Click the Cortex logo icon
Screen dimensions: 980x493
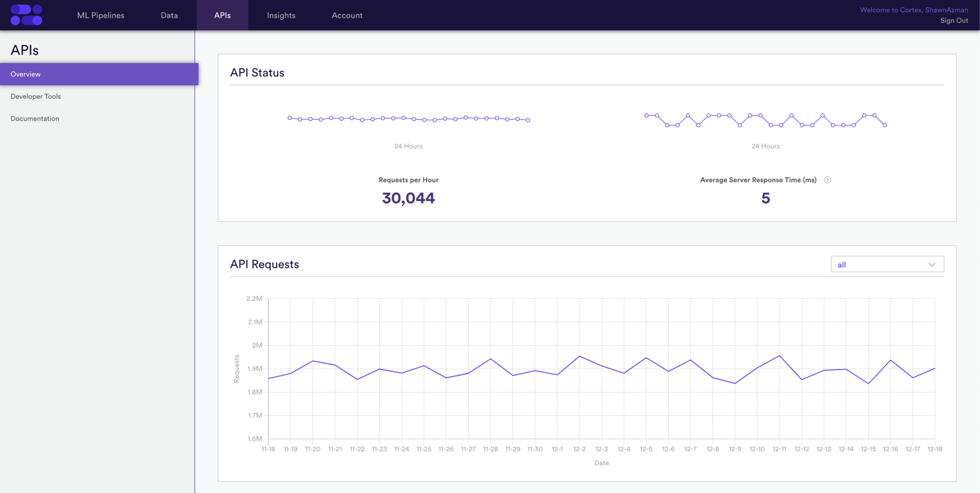(26, 15)
